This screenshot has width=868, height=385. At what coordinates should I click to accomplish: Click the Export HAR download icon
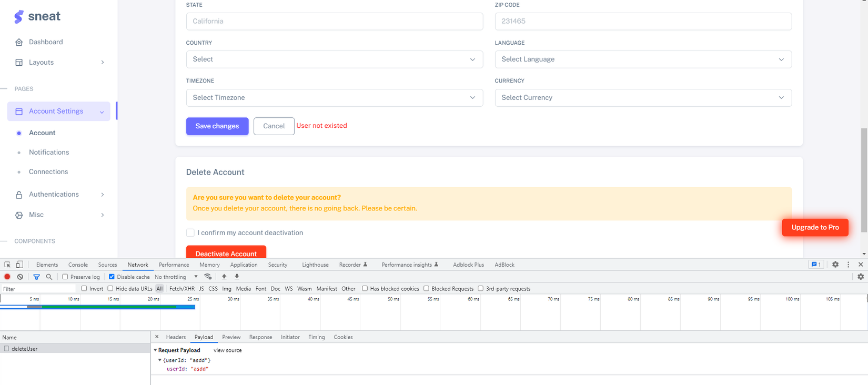[237, 277]
